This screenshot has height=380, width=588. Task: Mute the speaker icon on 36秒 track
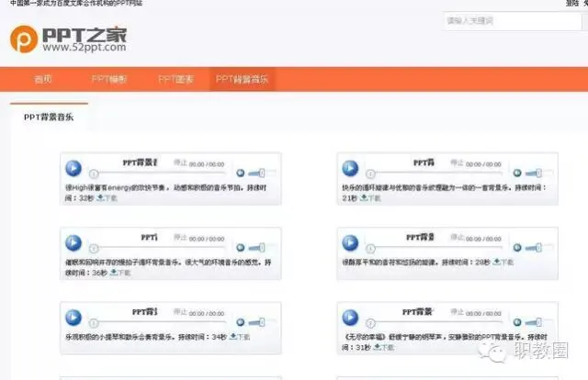click(241, 247)
